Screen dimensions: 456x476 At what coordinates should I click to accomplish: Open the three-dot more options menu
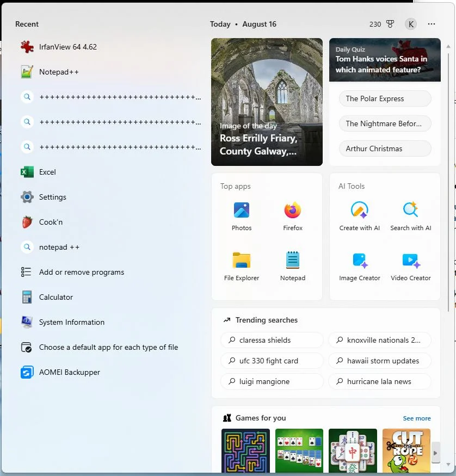pyautogui.click(x=432, y=24)
